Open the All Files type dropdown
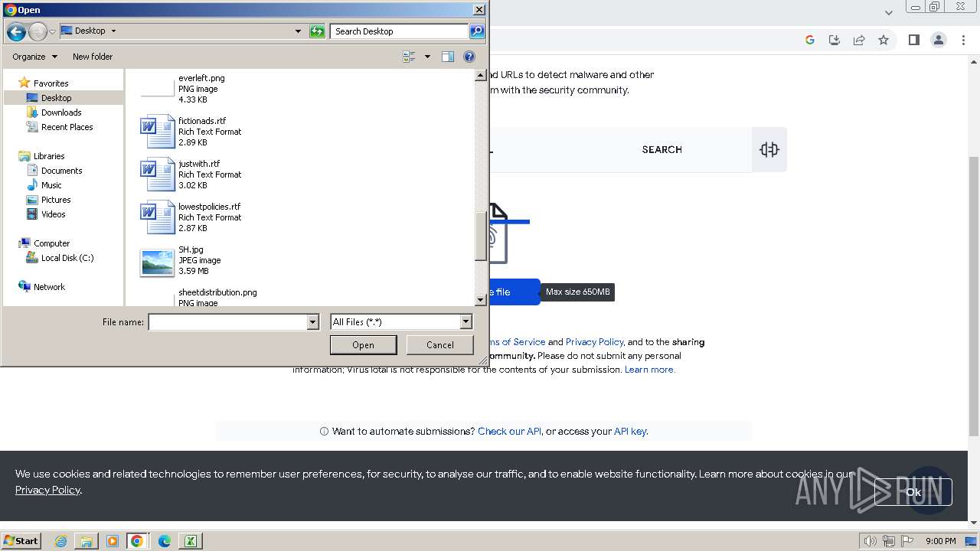The height and width of the screenshot is (551, 980). pyautogui.click(x=465, y=322)
